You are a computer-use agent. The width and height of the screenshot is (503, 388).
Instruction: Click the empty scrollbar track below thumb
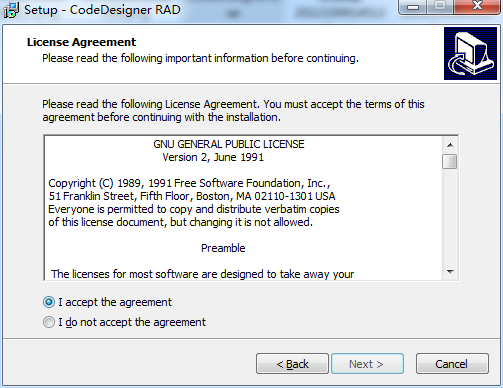(450, 217)
